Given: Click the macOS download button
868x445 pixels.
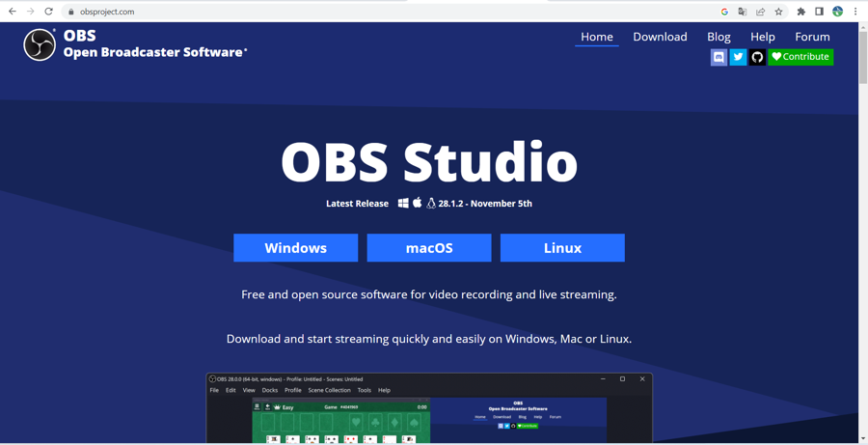Looking at the screenshot, I should click(429, 248).
